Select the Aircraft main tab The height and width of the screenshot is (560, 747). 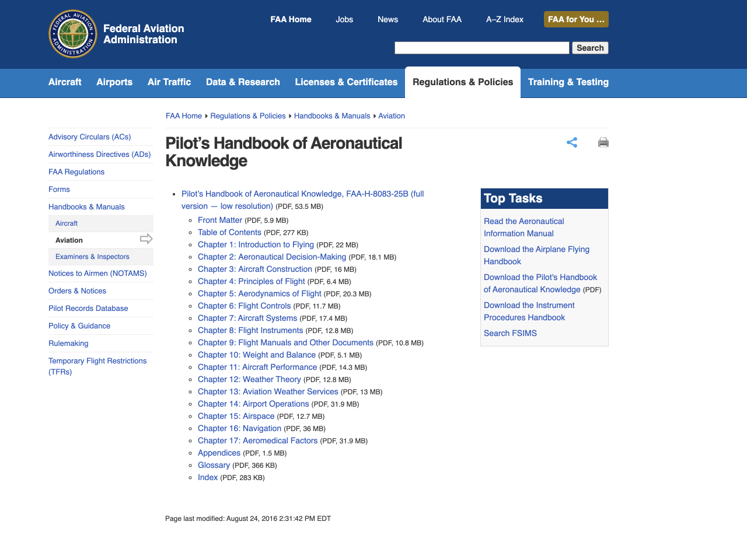click(65, 82)
